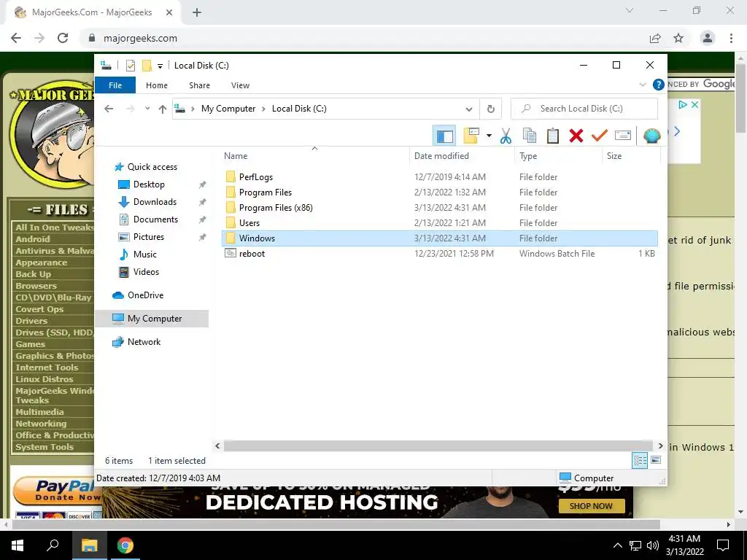Click My Computer in the address breadcrumb
The height and width of the screenshot is (560, 747).
228,109
